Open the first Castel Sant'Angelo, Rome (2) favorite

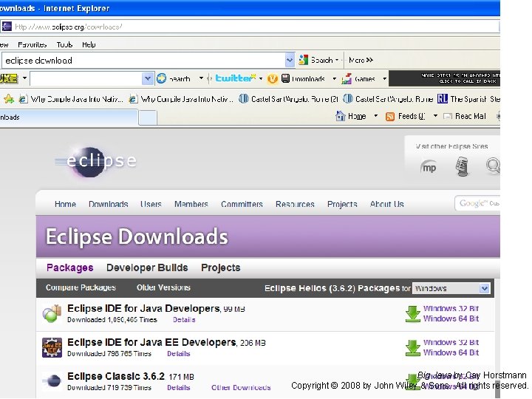[288, 99]
